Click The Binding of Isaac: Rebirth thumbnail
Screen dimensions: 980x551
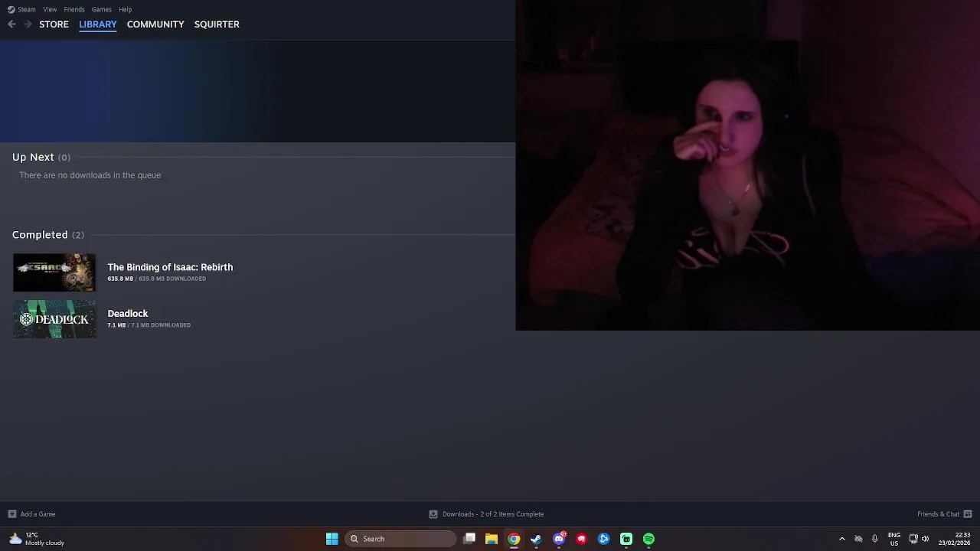54,272
